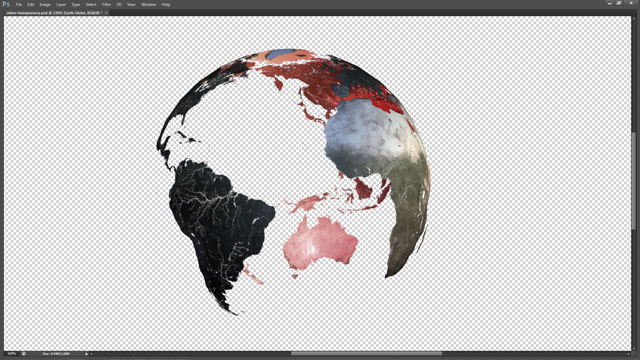Click the Photoshop Ps logo icon

(x=6, y=4)
